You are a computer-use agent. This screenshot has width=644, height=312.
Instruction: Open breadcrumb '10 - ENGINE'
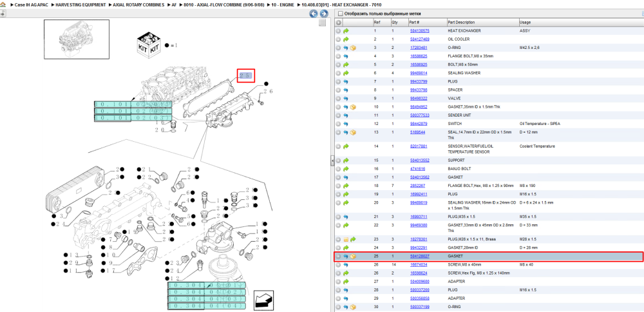[x=283, y=5]
